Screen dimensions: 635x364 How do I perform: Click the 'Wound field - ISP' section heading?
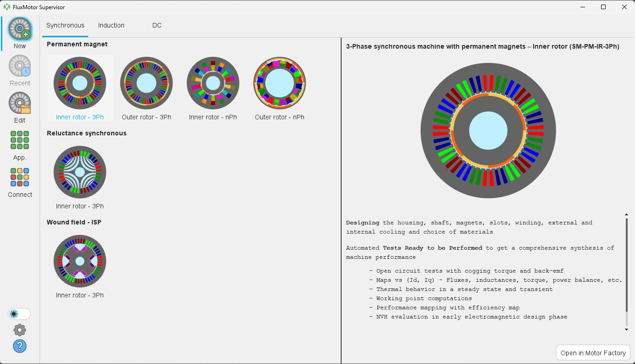tap(74, 222)
